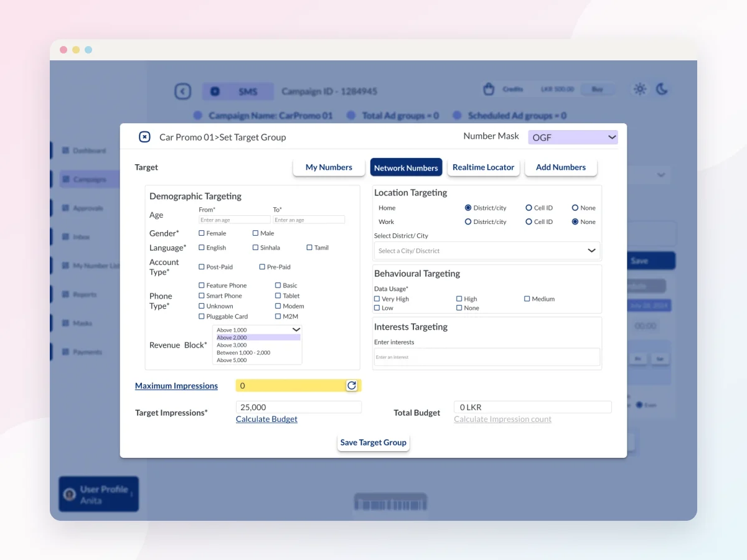Check the Post-Paid account type
This screenshot has width=747, height=560.
202,267
